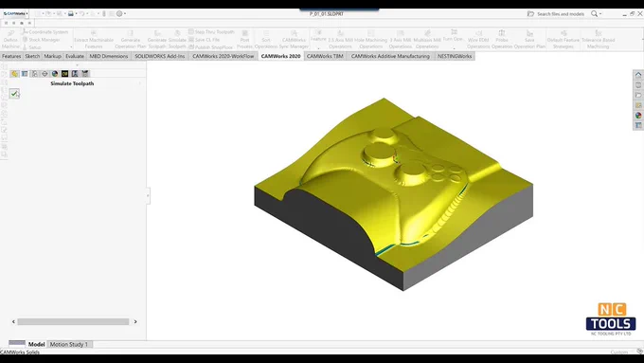Viewport: 644px width, 363px height.
Task: Click the Save CL File command
Action: [205, 40]
